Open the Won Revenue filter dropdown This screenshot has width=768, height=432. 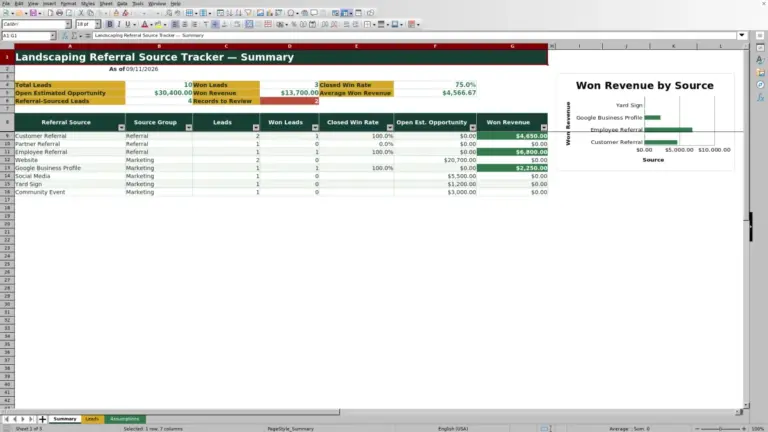point(544,127)
